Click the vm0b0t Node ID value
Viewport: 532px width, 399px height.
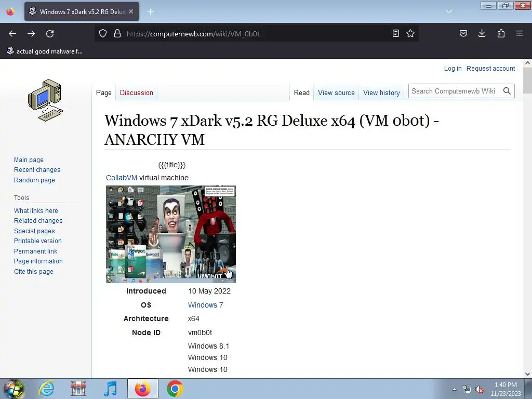(x=200, y=333)
